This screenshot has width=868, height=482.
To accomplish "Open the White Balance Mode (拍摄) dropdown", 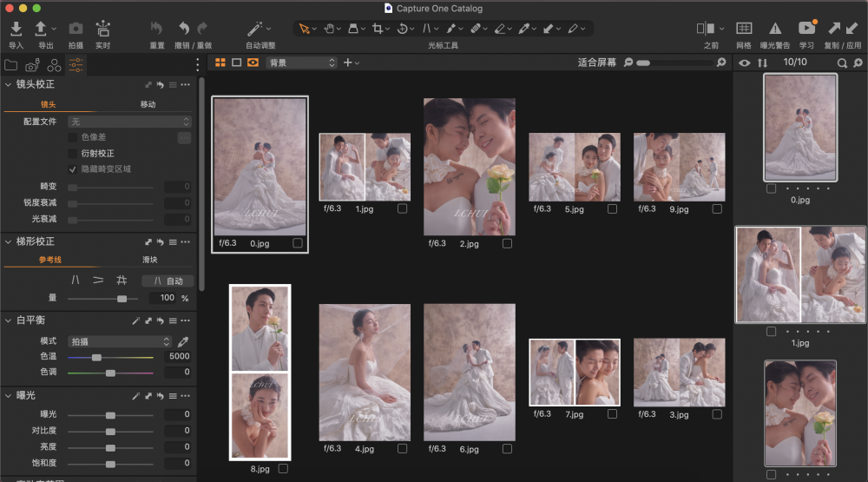I will [x=120, y=342].
